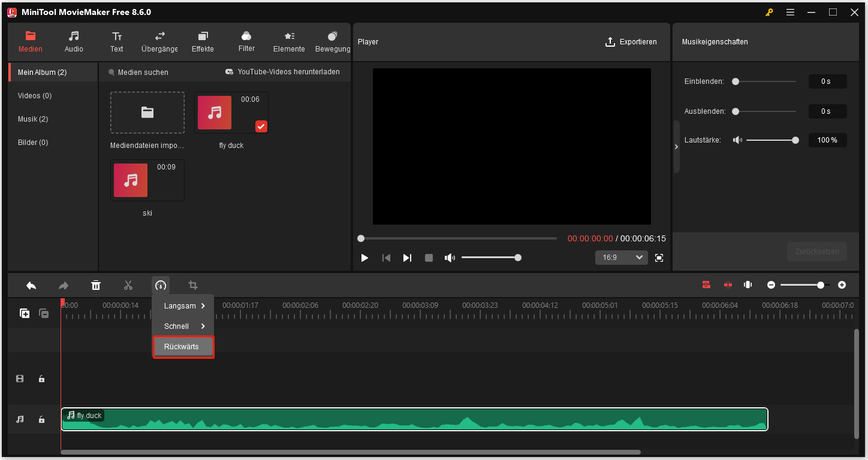The width and height of the screenshot is (868, 460).
Task: Open the Filter tab
Action: coord(246,42)
